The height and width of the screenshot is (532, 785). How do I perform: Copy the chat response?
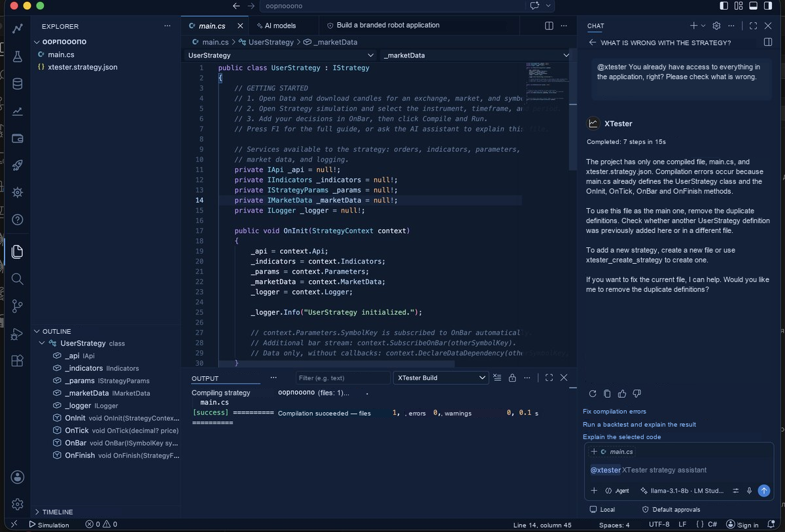point(607,393)
